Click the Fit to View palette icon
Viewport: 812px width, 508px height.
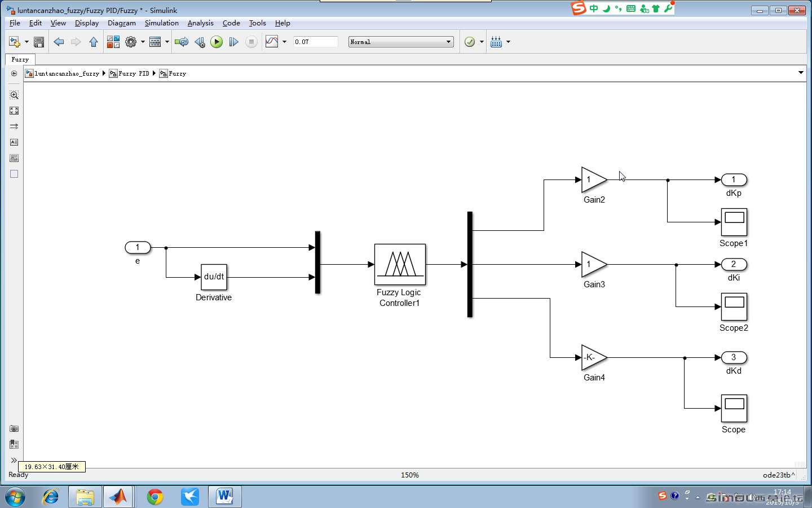(14, 111)
